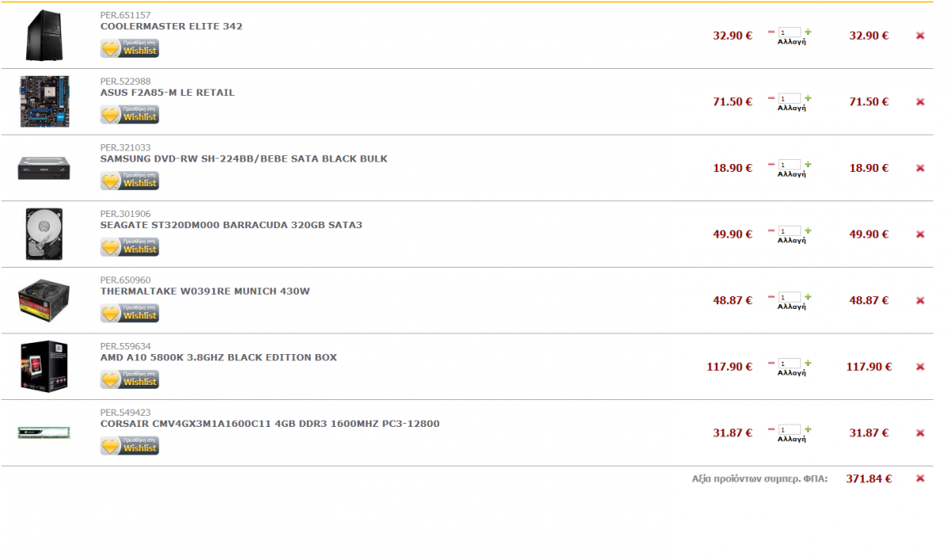Remove the Samsung DVD-RW item via red X

(x=920, y=168)
